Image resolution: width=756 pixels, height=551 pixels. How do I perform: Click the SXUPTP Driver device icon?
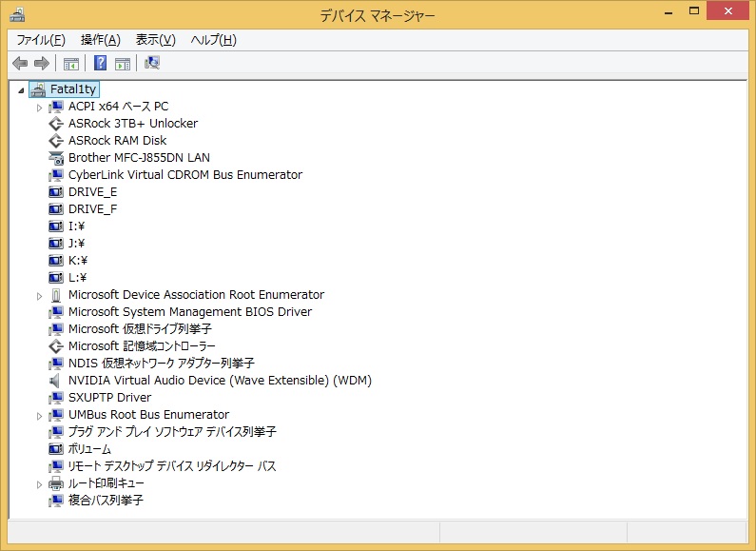click(56, 398)
